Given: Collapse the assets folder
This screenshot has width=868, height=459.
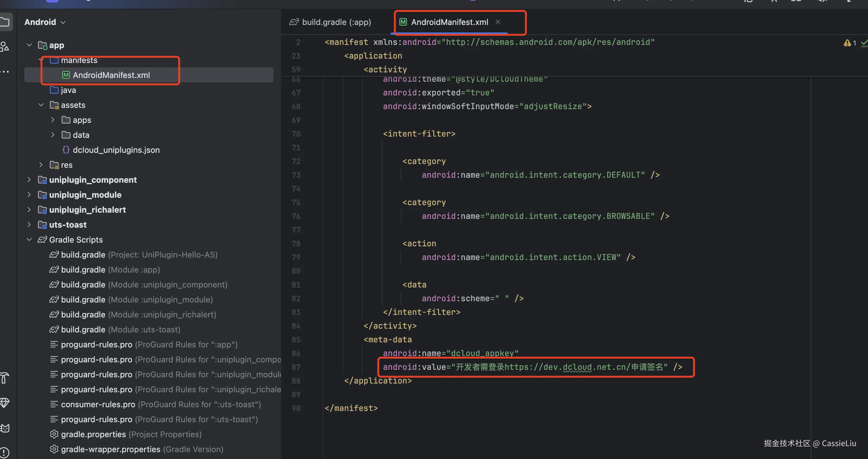Looking at the screenshot, I should (41, 105).
